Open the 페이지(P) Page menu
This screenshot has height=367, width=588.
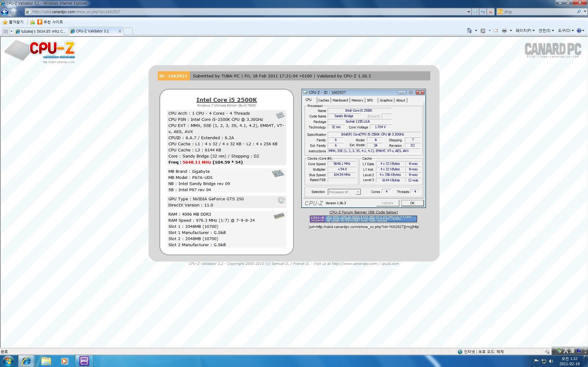[x=525, y=30]
